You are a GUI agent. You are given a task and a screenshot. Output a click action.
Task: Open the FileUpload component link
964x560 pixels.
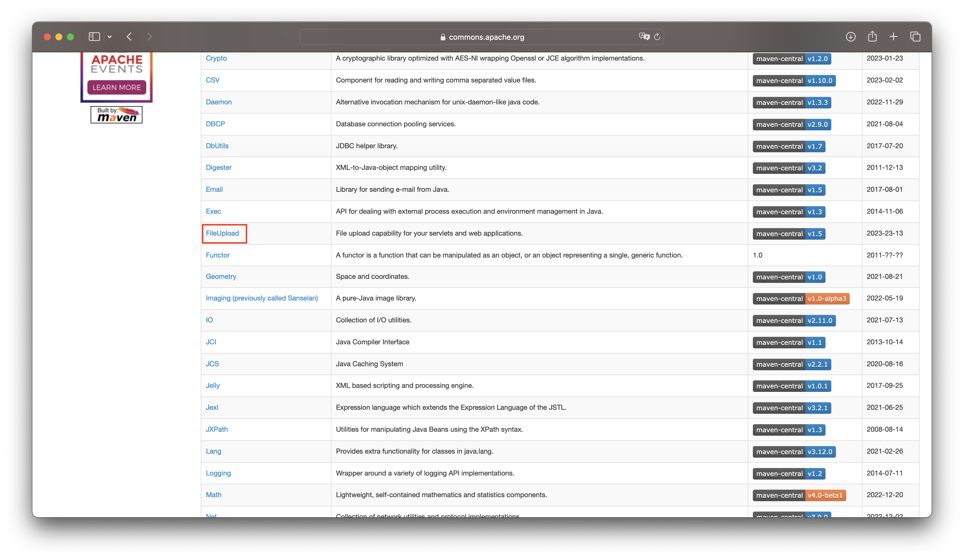[222, 233]
